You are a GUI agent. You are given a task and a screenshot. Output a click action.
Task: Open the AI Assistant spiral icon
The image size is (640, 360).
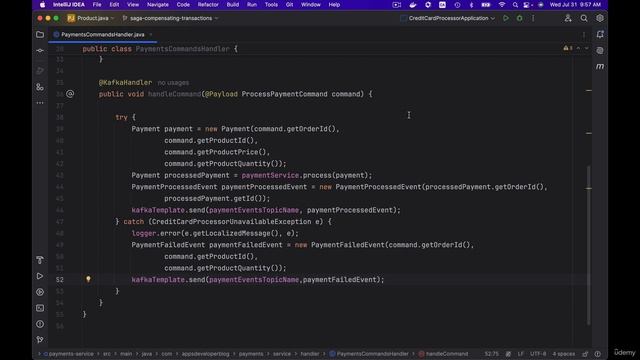pyautogui.click(x=600, y=51)
